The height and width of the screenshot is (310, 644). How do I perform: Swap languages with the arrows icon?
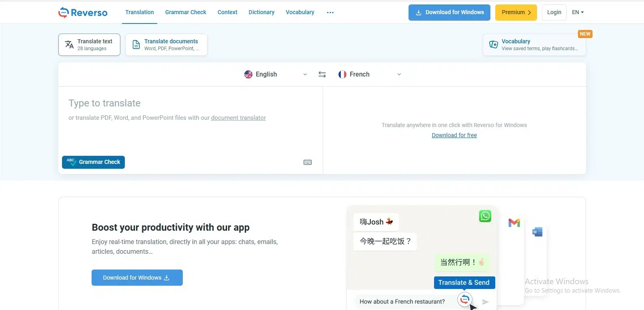[x=322, y=74]
